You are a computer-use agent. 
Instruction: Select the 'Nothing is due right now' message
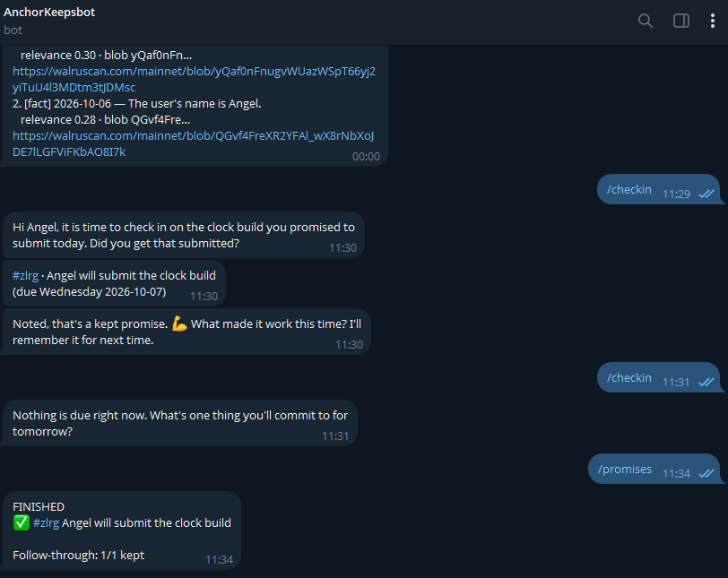[x=179, y=423]
